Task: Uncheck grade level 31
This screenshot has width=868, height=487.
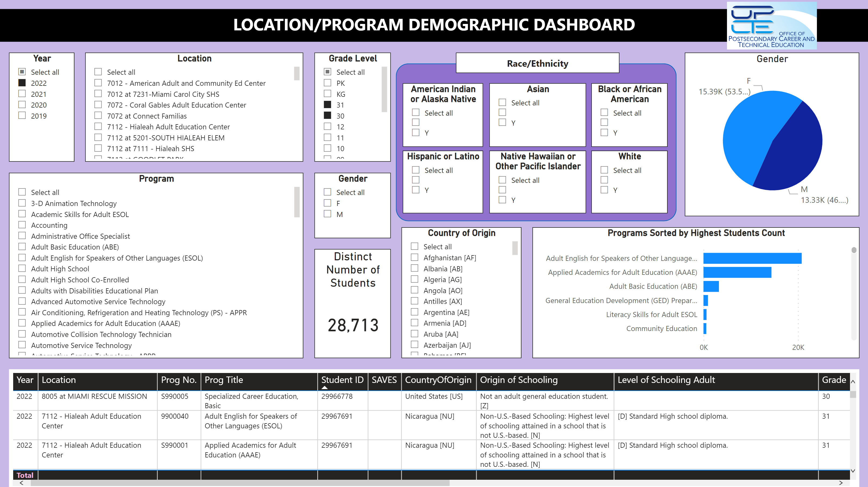Action: click(x=327, y=105)
